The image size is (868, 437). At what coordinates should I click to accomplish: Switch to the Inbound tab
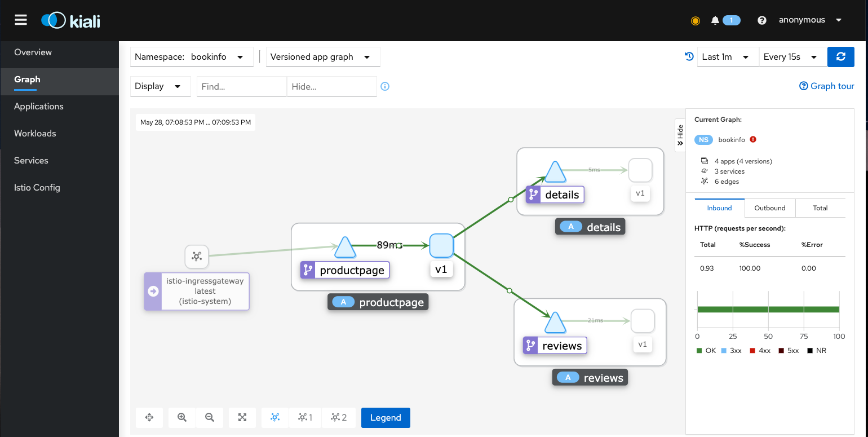click(720, 208)
